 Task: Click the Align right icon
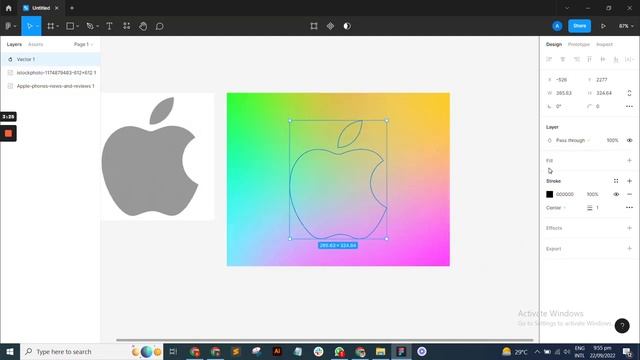point(576,59)
